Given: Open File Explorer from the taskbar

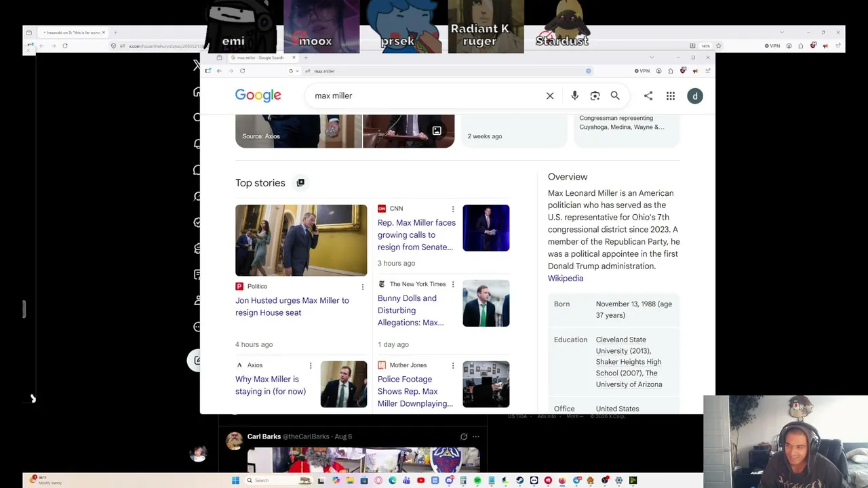Looking at the screenshot, I should pyautogui.click(x=350, y=481).
